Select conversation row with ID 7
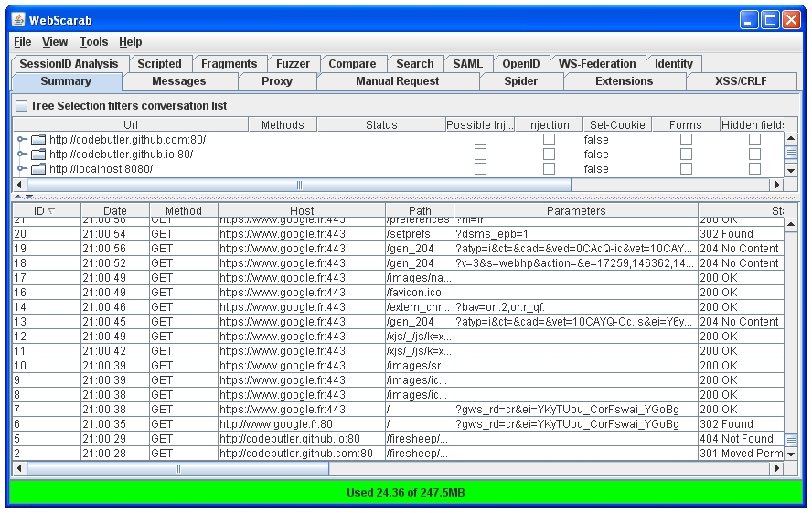The height and width of the screenshot is (513, 812). [274, 410]
